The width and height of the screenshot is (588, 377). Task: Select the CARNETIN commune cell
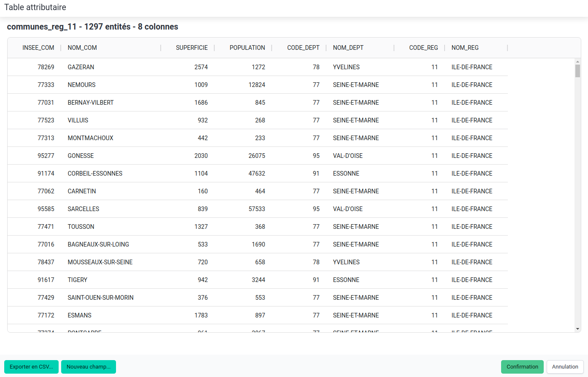82,191
